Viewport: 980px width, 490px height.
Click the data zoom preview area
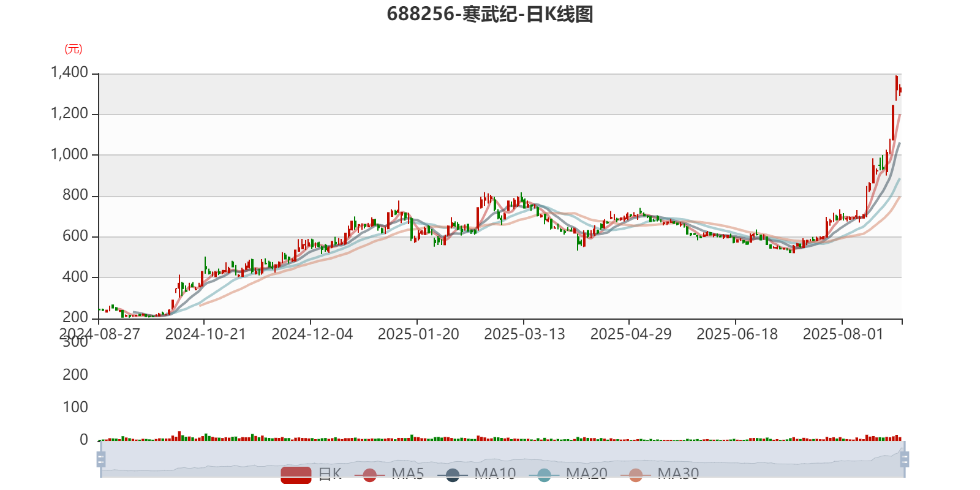pos(502,459)
